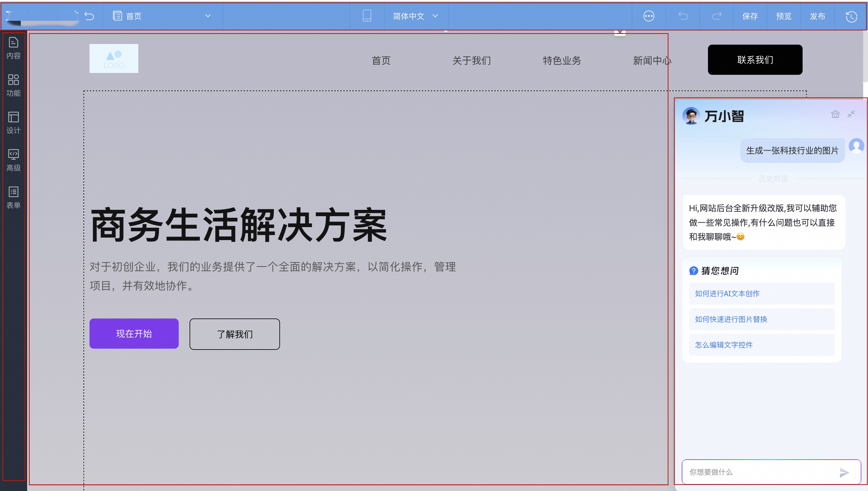This screenshot has width=868, height=491.
Task: Open the more options ellipsis menu
Action: tap(649, 16)
